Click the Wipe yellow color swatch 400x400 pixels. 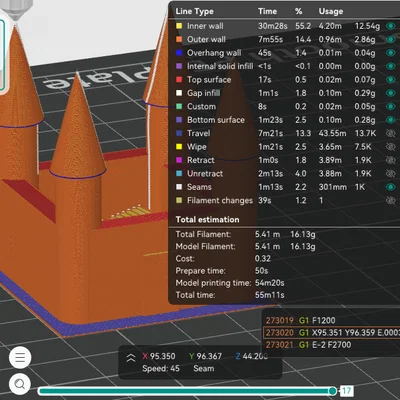click(x=179, y=147)
